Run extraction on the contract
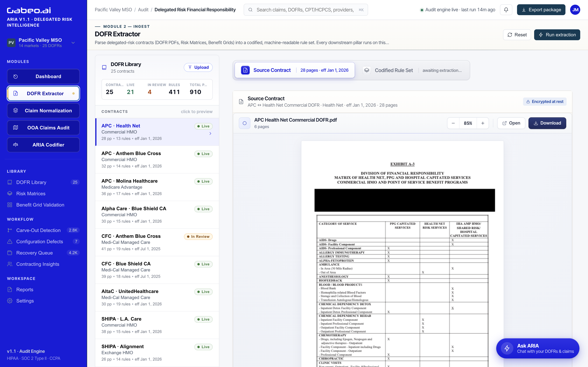 pos(557,35)
